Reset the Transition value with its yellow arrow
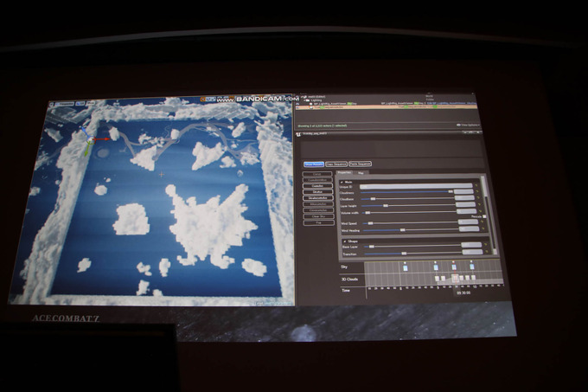Screen dimensions: 588x392 [x=486, y=252]
